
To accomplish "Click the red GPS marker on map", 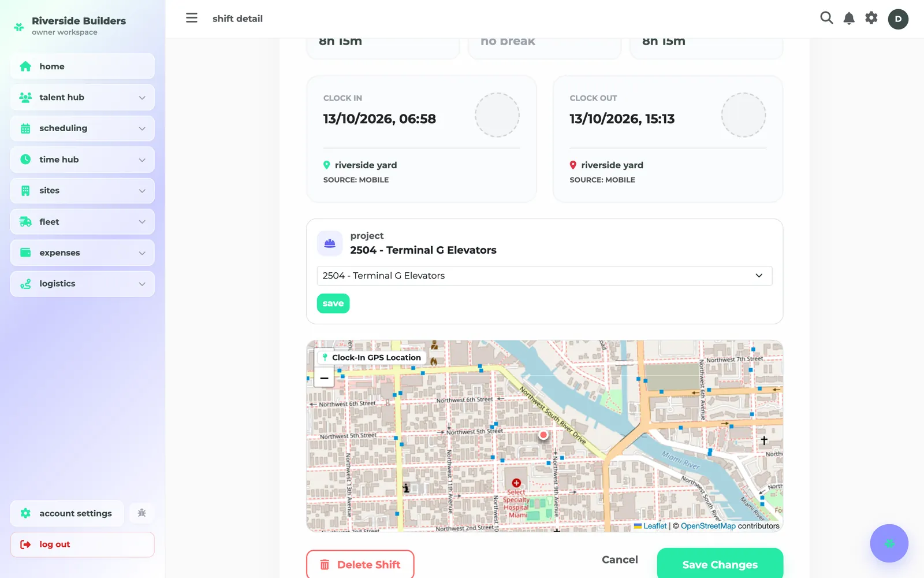I will click(543, 435).
